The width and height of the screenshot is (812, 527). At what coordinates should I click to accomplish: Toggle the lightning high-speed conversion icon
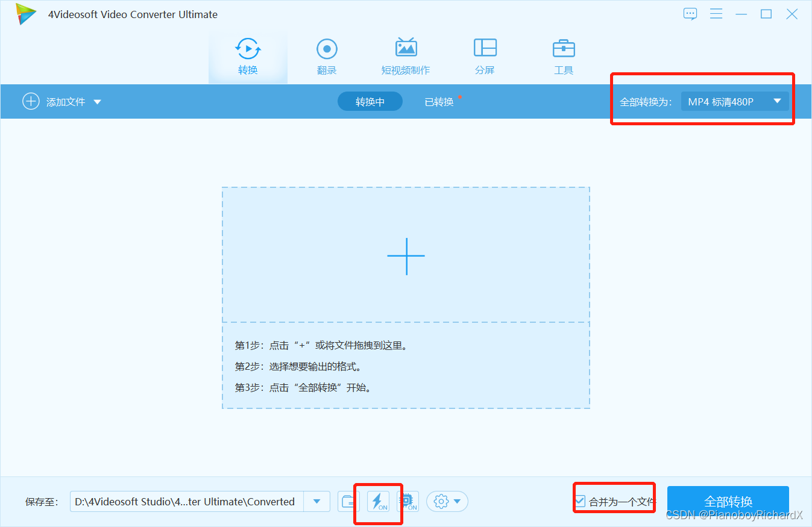[x=379, y=502]
